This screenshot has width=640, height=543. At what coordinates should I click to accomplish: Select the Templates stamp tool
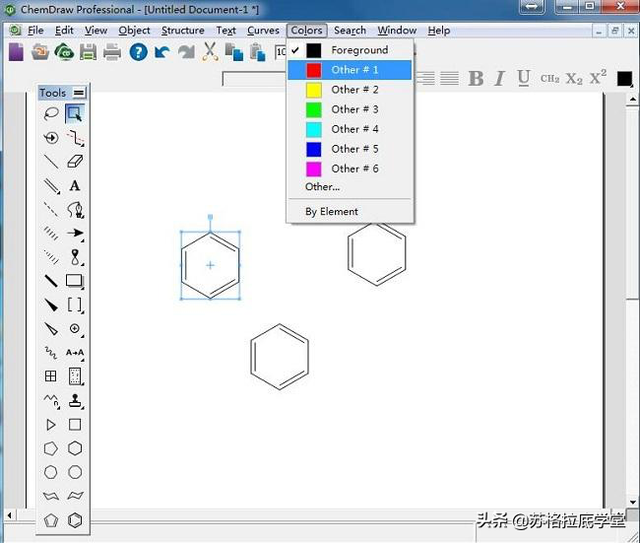point(75,401)
